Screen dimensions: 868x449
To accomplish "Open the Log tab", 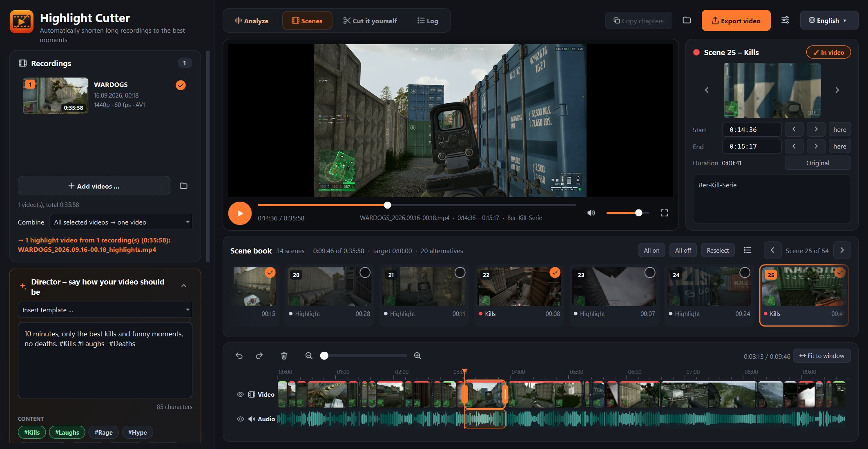I will point(428,20).
